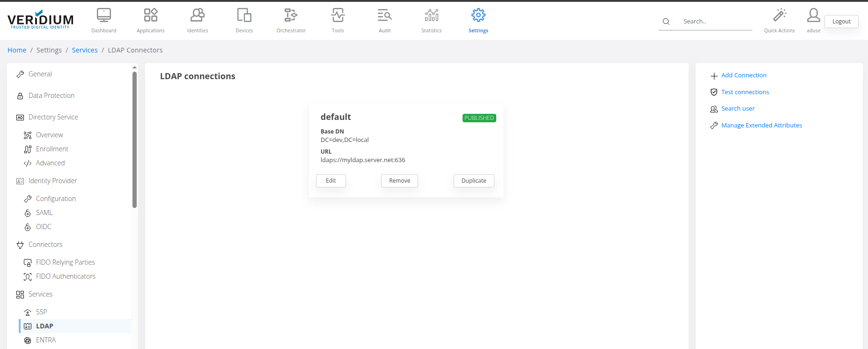Screen dimensions: 868x349
Task: Open the Devices icon
Action: (x=244, y=15)
